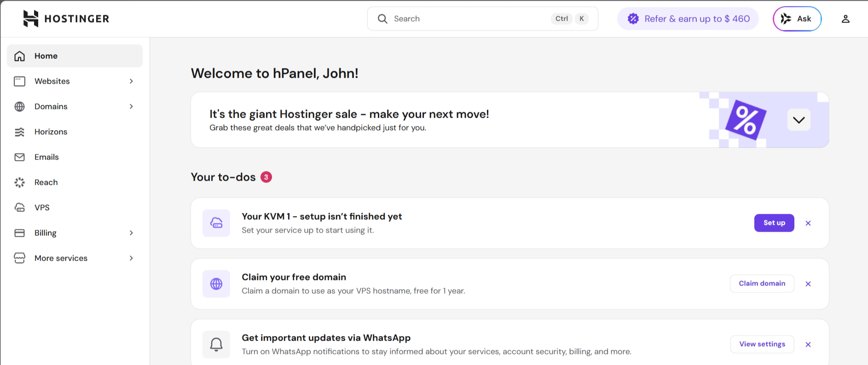Click the Emails envelope icon
This screenshot has width=868, height=365.
[x=19, y=157]
